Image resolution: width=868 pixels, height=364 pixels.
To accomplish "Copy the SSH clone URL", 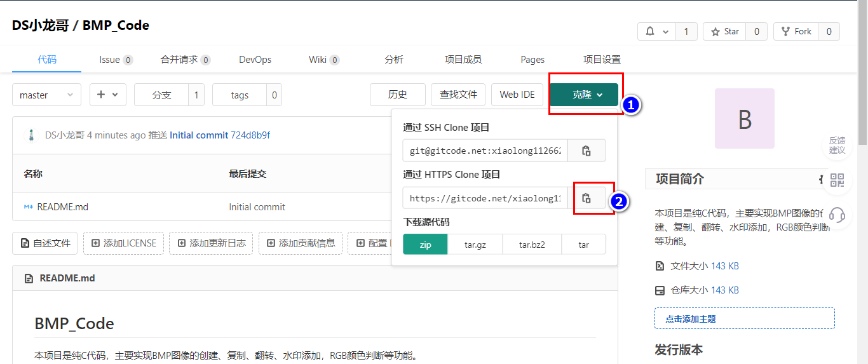I will (x=587, y=151).
